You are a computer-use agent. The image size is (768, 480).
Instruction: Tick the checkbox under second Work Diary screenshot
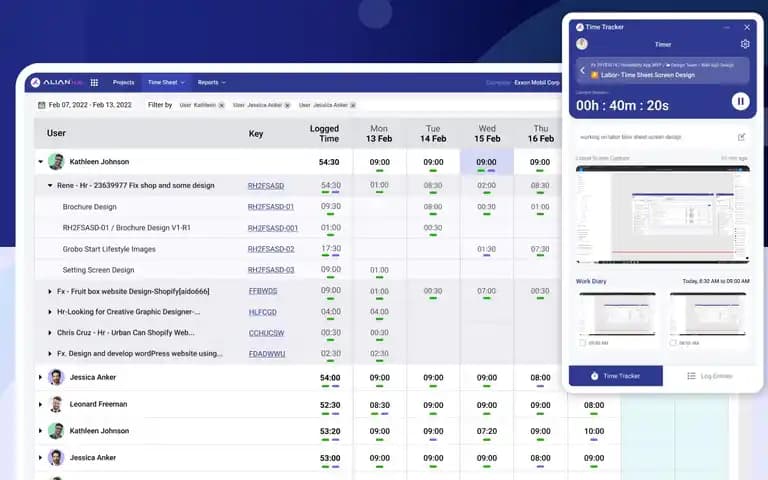[673, 343]
